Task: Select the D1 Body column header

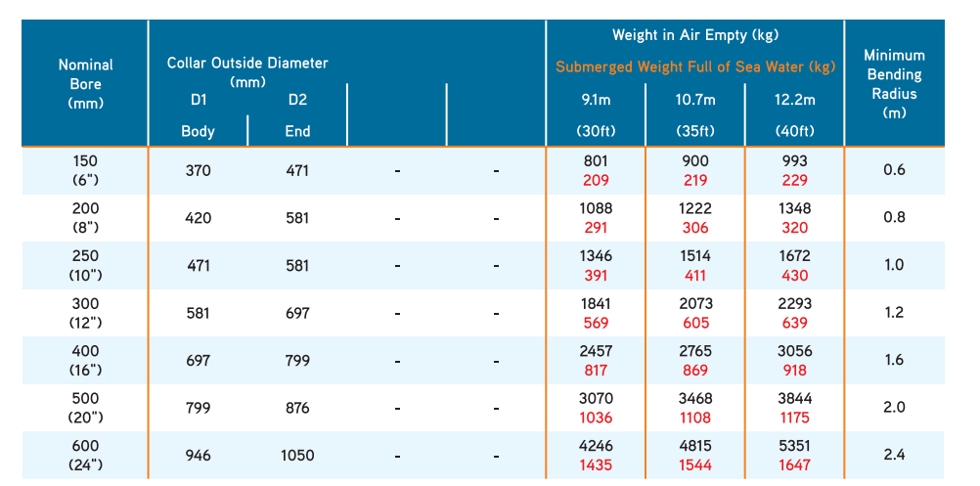Action: coord(199,115)
